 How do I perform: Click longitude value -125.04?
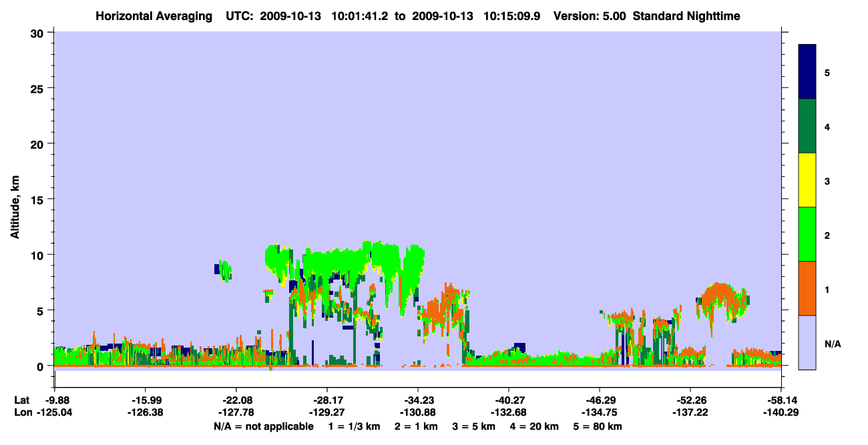point(54,412)
